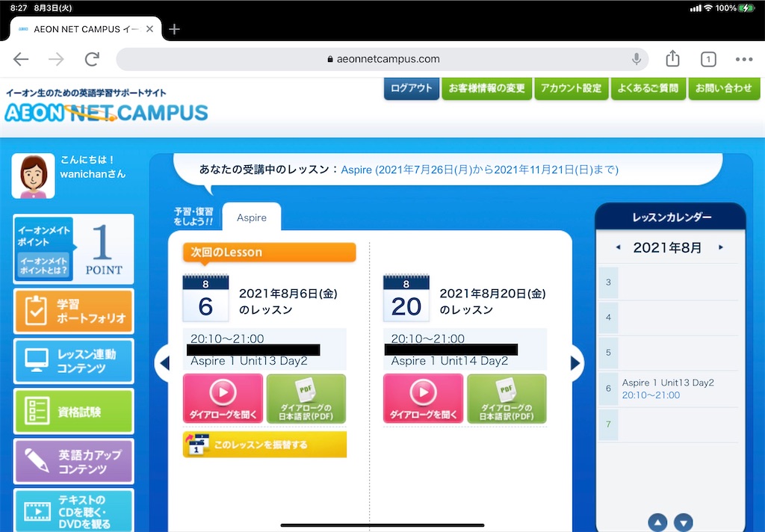Open 資格試験 sidebar item

click(74, 412)
